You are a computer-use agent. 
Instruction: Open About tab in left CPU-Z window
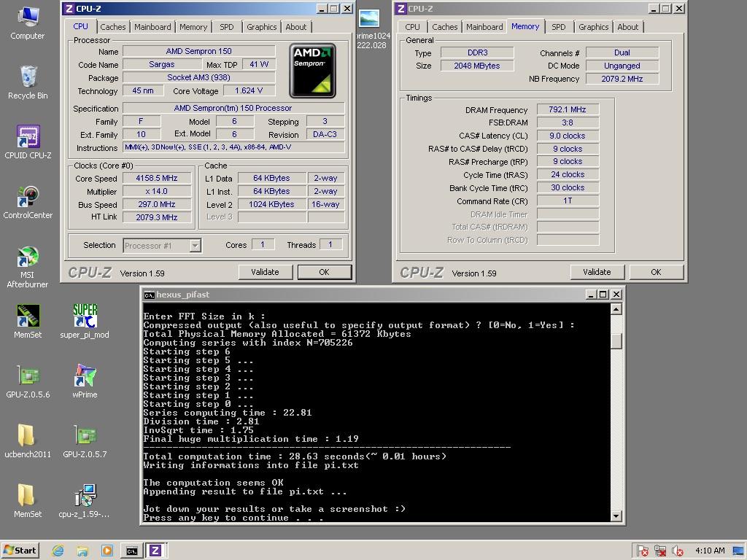[x=296, y=27]
